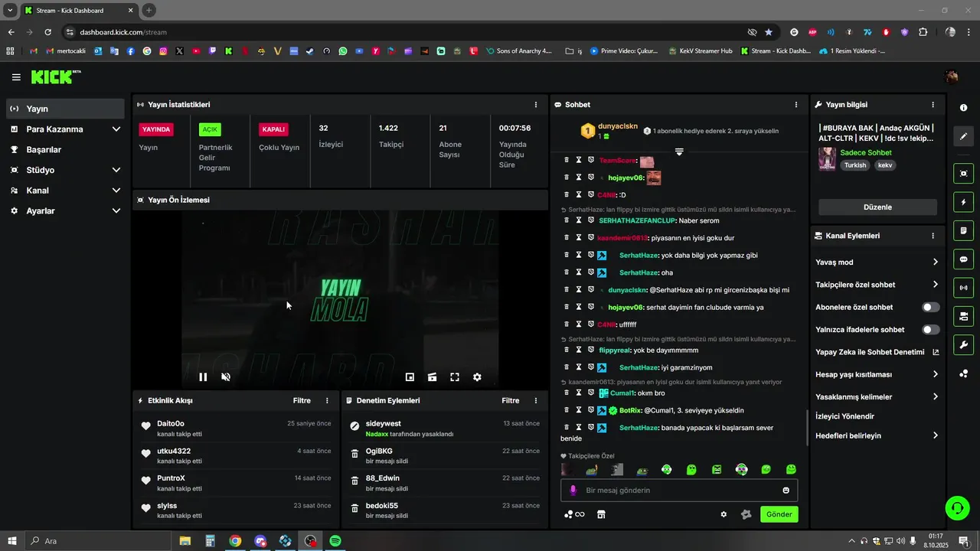This screenshot has width=980, height=551.
Task: Open Filtre in Denetim Eylemleri
Action: tap(511, 400)
